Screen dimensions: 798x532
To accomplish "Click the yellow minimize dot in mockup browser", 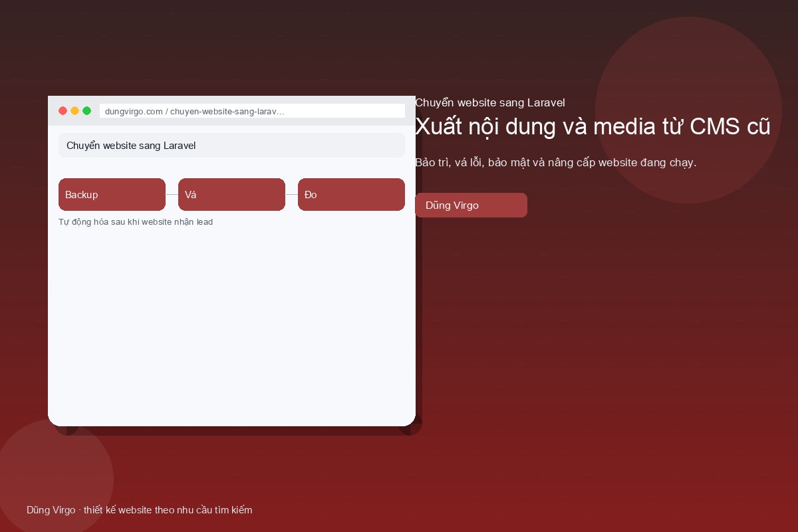I will click(74, 111).
